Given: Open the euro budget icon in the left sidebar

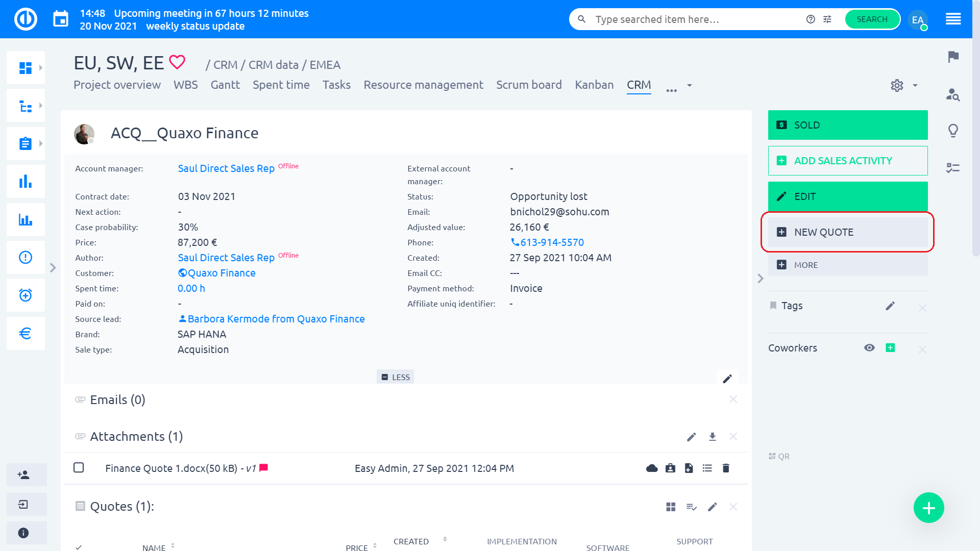Looking at the screenshot, I should (26, 333).
